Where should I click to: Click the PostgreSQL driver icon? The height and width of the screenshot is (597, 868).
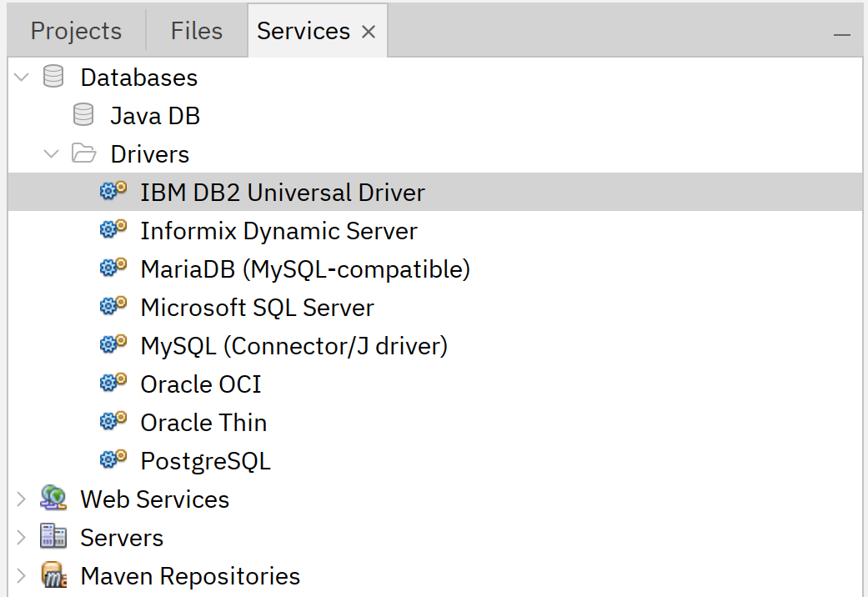coord(113,460)
